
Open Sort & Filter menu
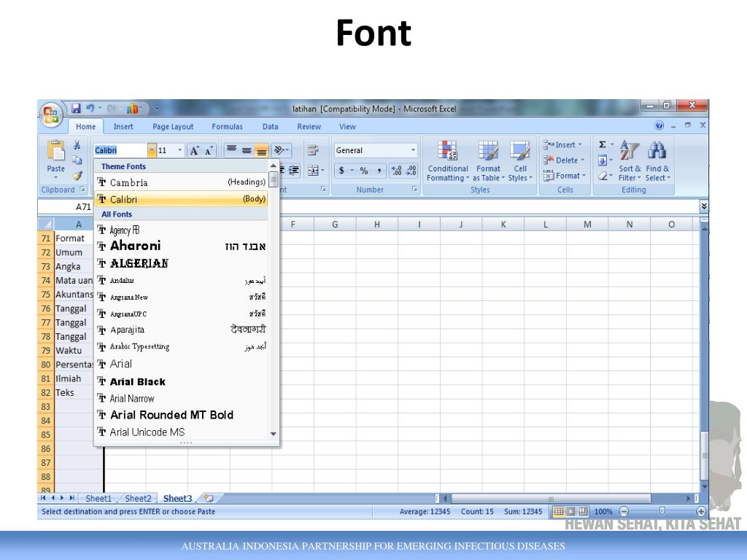pyautogui.click(x=630, y=161)
